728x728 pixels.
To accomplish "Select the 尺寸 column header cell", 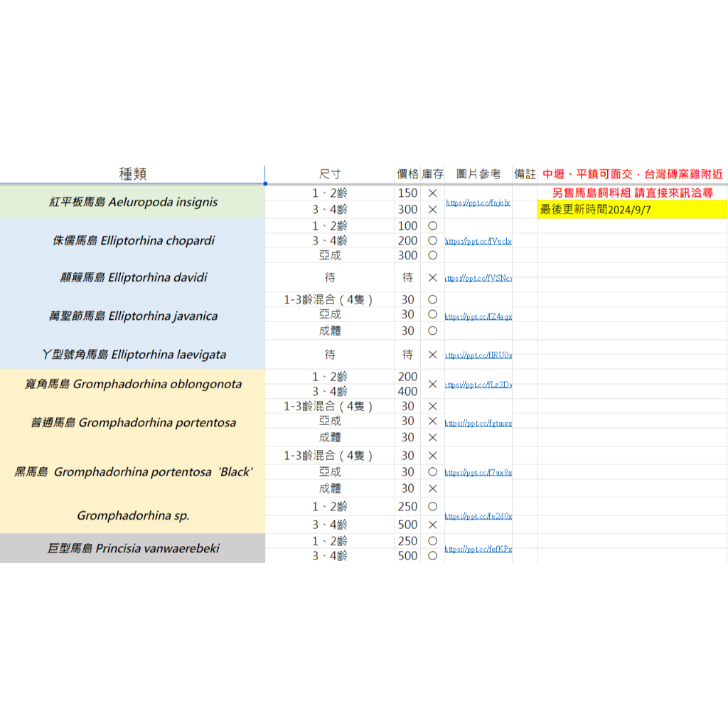I will [330, 174].
